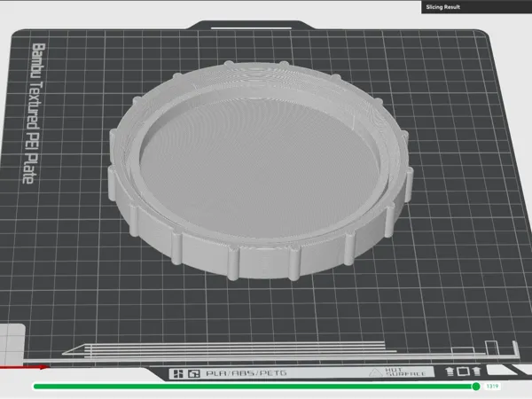Image resolution: width=532 pixels, height=399 pixels.
Task: Click the green move slider handle
Action: [x=476, y=386]
